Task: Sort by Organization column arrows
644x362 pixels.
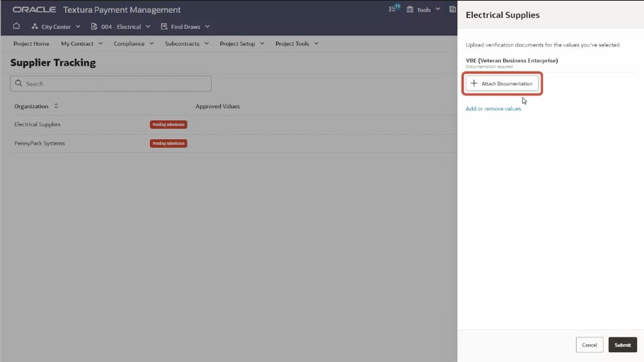Action: 57,106
